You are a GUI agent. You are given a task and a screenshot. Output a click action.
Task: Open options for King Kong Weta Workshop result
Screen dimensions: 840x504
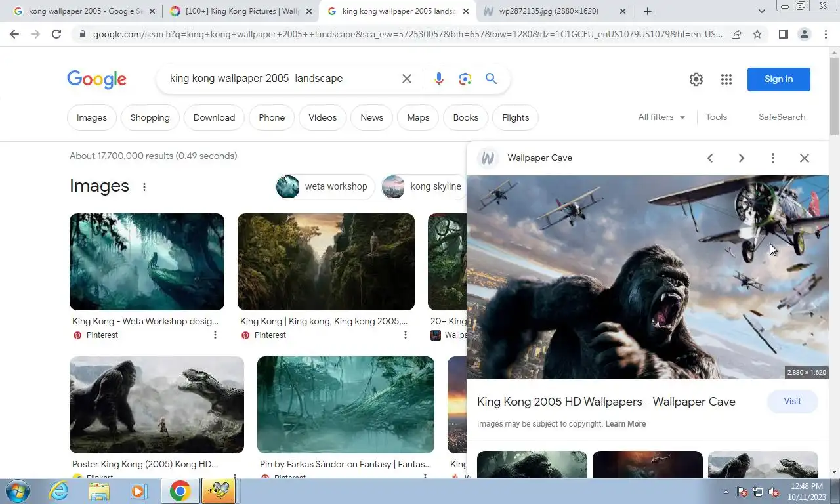click(x=215, y=335)
